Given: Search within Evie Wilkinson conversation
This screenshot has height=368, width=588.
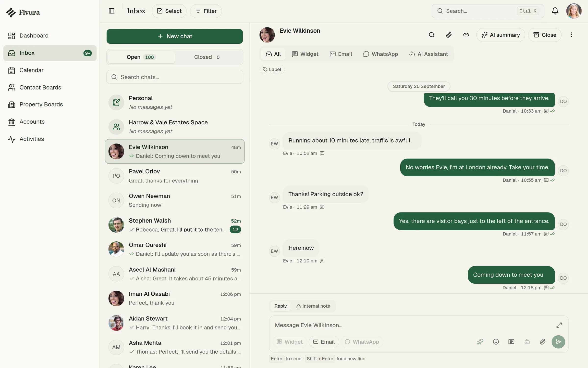Looking at the screenshot, I should (431, 35).
